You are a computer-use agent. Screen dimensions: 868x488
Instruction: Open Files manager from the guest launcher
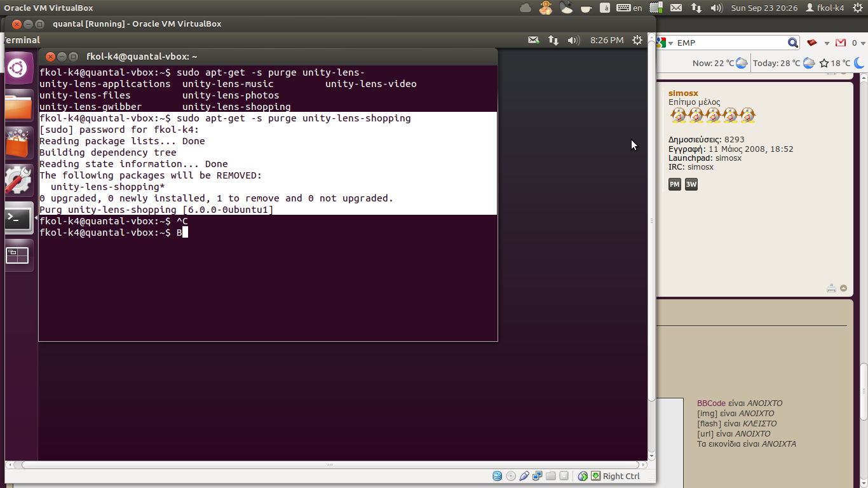pyautogui.click(x=18, y=105)
